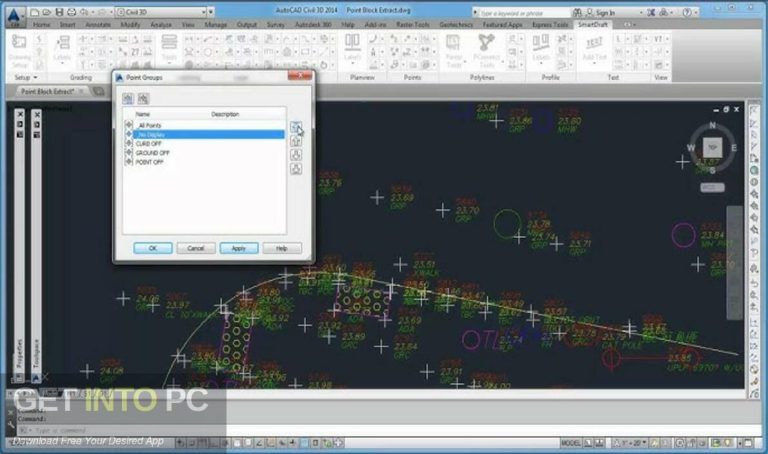Click the move-up arrow button in Point Groups
768x454 pixels.
pyautogui.click(x=296, y=141)
